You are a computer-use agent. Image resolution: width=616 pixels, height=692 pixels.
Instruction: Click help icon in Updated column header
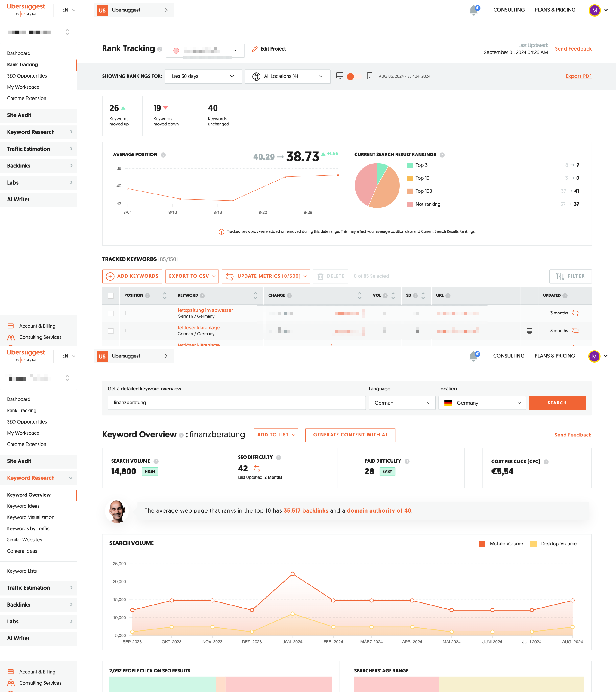coord(565,295)
